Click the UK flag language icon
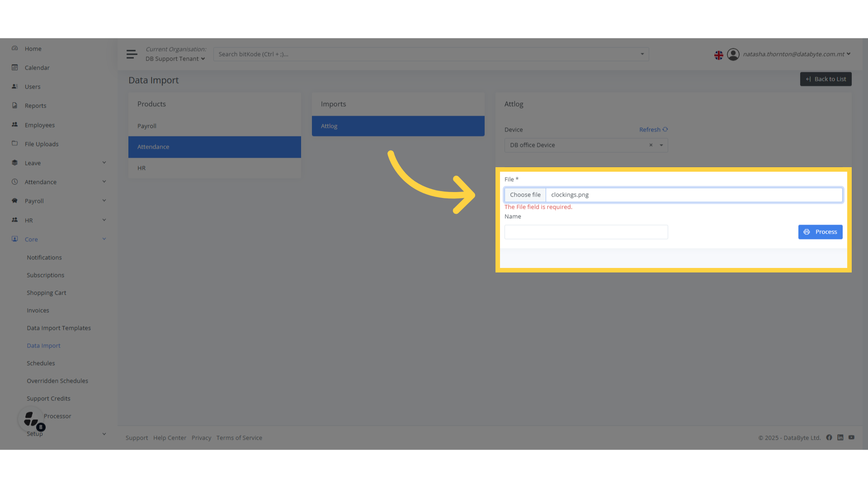The image size is (868, 488). tap(718, 55)
